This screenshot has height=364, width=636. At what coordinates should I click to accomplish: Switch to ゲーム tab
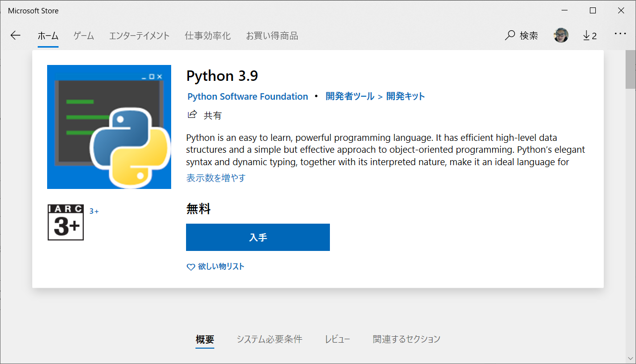click(84, 36)
